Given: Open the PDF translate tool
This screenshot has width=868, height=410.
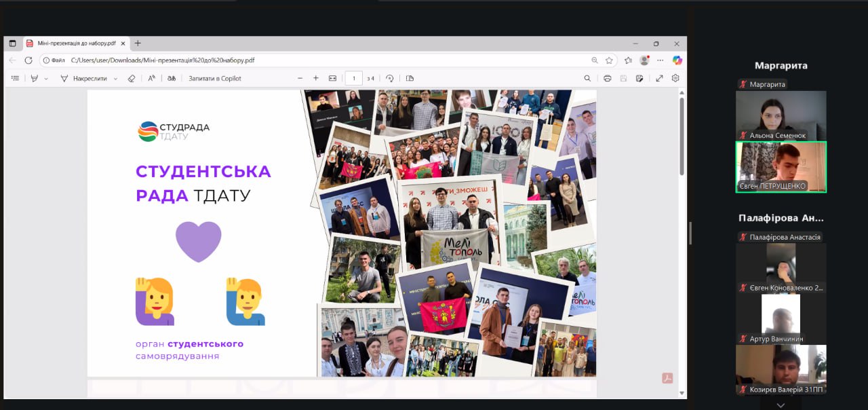Looking at the screenshot, I should point(172,79).
